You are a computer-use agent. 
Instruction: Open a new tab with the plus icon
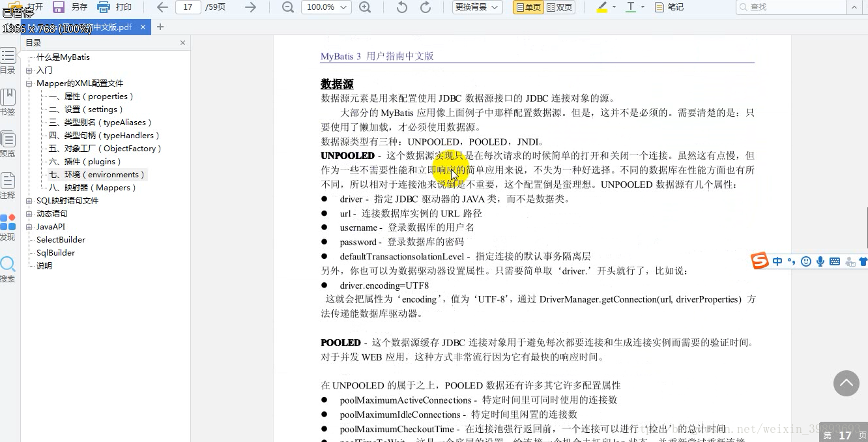160,27
